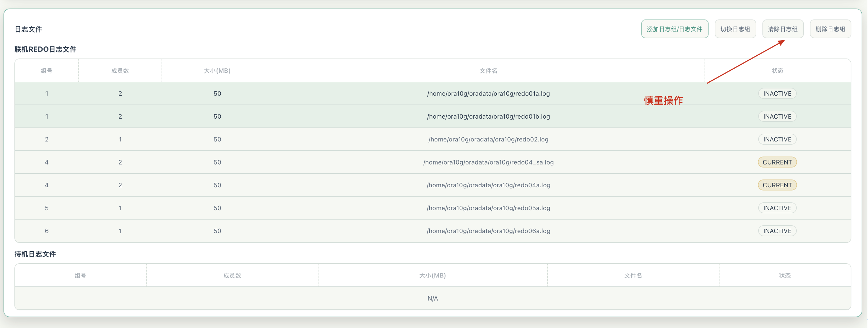Select the redo06a.log row

433,231
